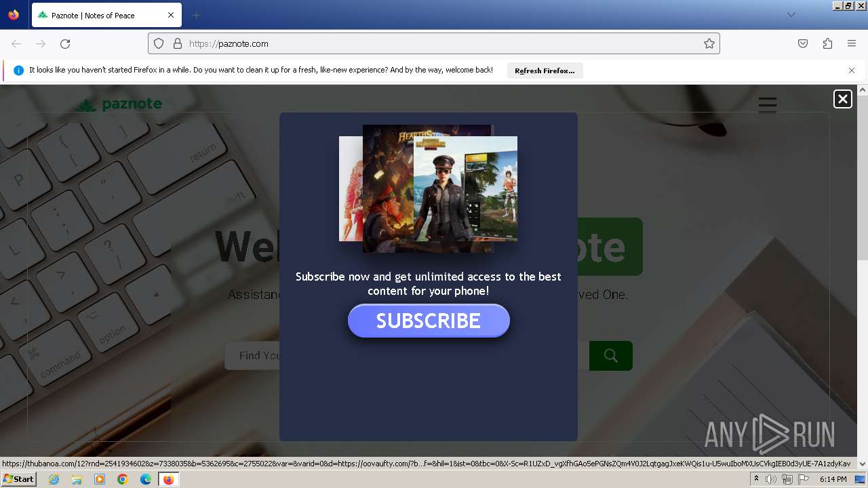Viewport: 868px width, 488px height.
Task: Open the Windows Start menu
Action: click(x=18, y=479)
